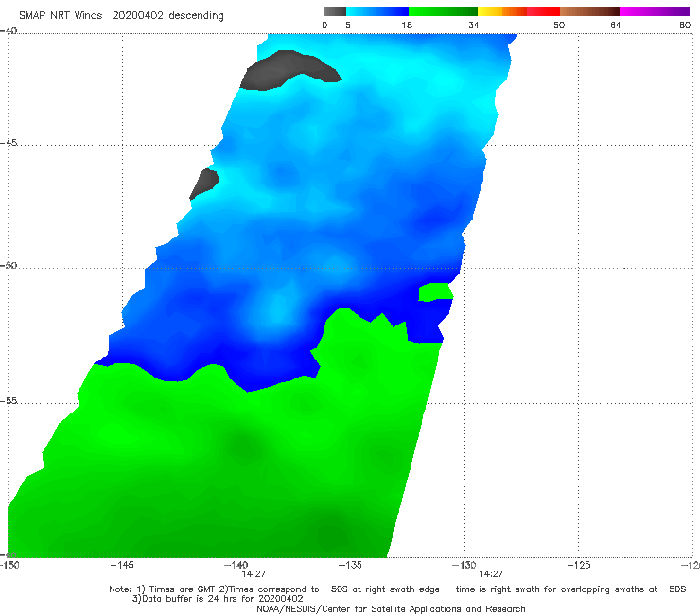
Task: Pick the yellow-orange colorbar segment after 34
Action: pos(502,11)
